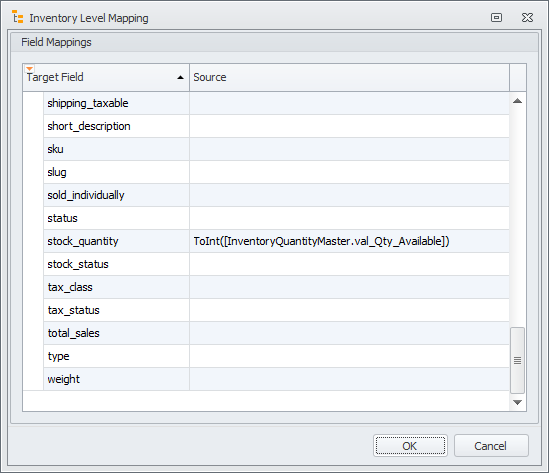Click the empty source cell for stock_status
Viewport: 549px width, 473px height.
pyautogui.click(x=349, y=264)
